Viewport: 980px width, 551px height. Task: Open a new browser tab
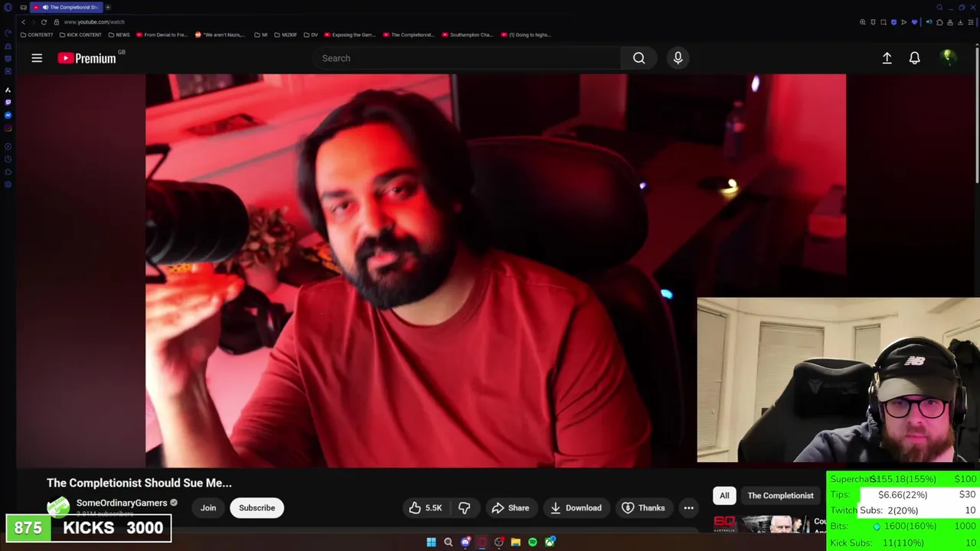coord(108,7)
